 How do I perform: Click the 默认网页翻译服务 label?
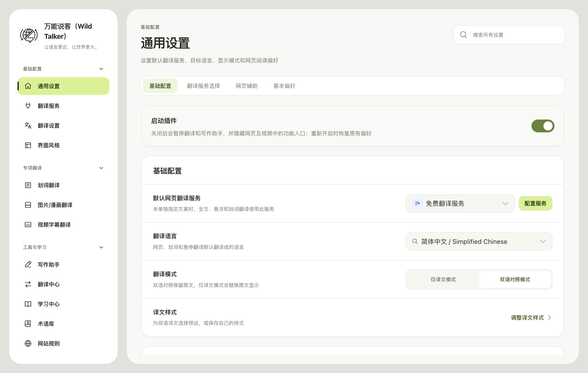177,198
